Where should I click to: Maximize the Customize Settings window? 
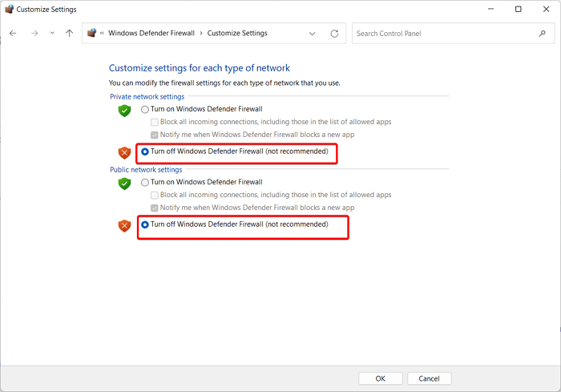pos(518,9)
